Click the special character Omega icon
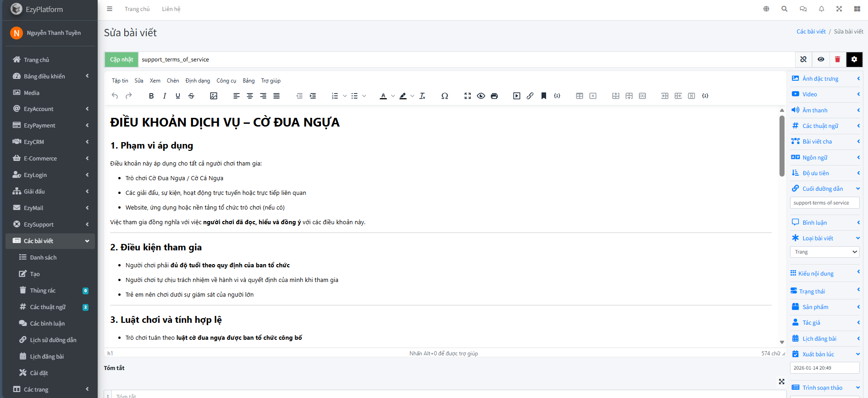This screenshot has width=868, height=398. pos(444,96)
